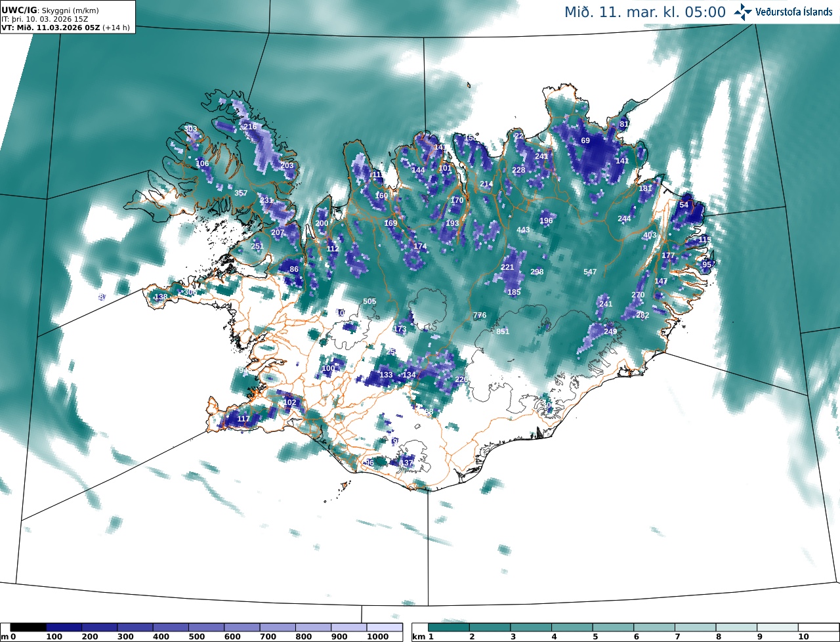Click the 203 visibility value
840x642 pixels.
[287, 165]
